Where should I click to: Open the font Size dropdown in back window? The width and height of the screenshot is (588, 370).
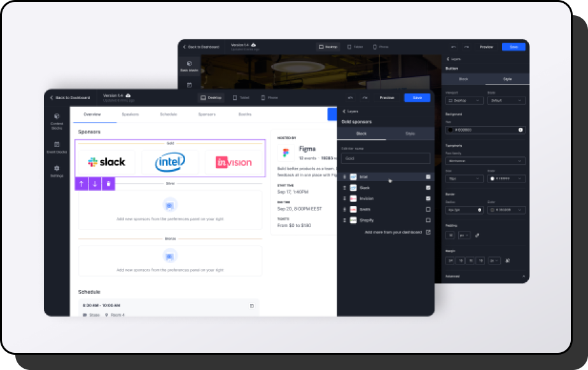click(x=465, y=179)
